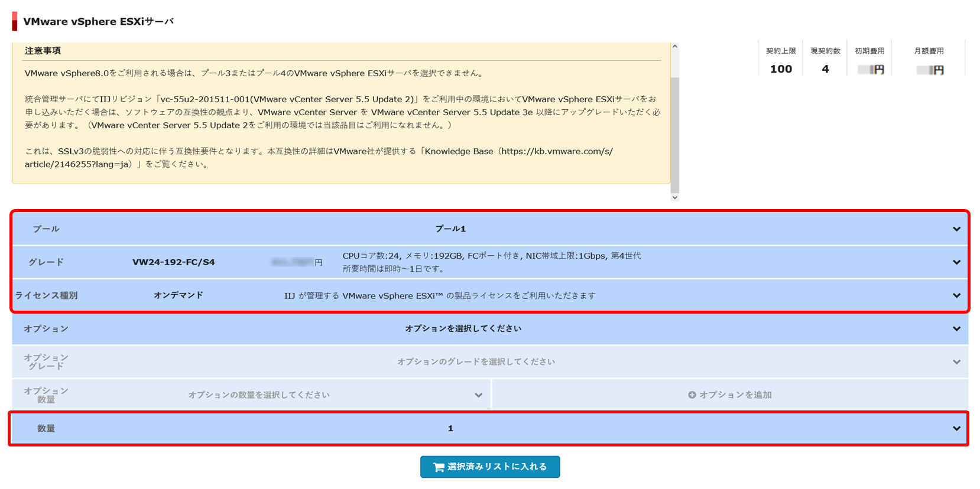Click the VMware vSphere8.0 notice sentence
This screenshot has height=489, width=980.
pos(255,73)
